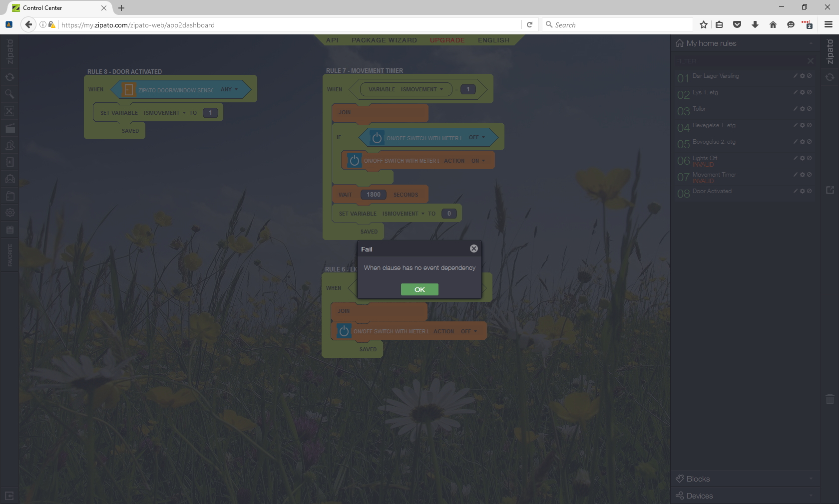Collapse the My home rules panel

[x=811, y=43]
